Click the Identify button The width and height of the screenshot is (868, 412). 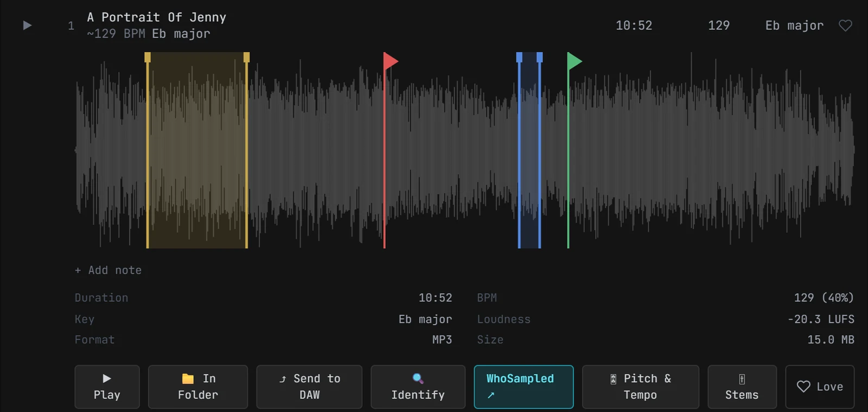[418, 386]
